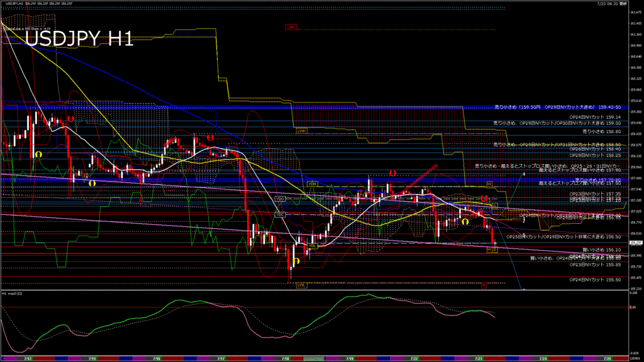Image resolution: width=644 pixels, height=362 pixels.
Task: Click the 7/15 date on the time axis
Action: [92, 358]
